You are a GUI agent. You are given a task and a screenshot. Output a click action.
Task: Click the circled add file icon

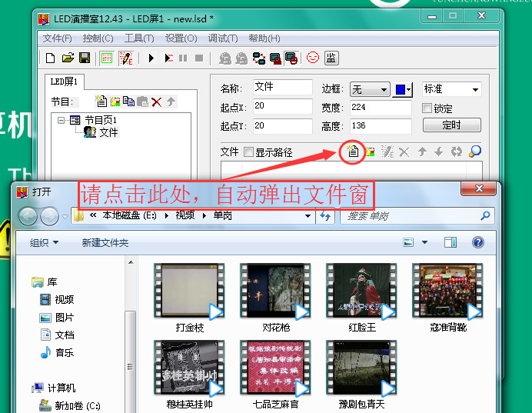click(352, 152)
